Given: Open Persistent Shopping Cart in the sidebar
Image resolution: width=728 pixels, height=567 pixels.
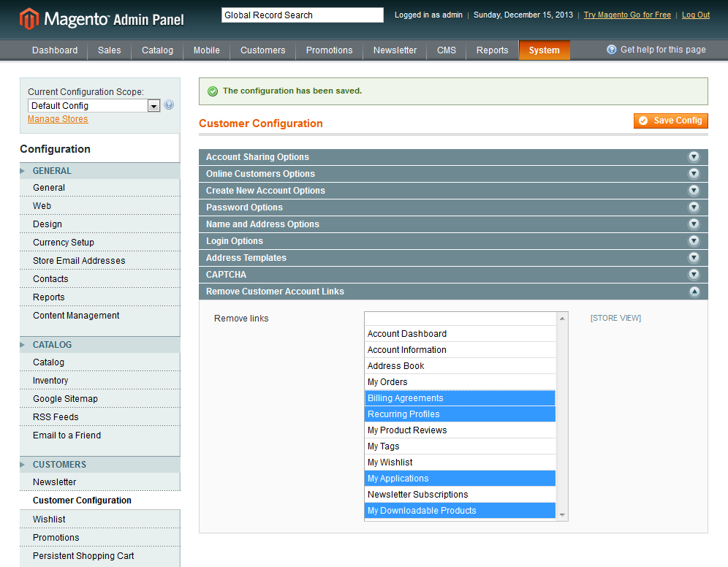Looking at the screenshot, I should 100,556.
